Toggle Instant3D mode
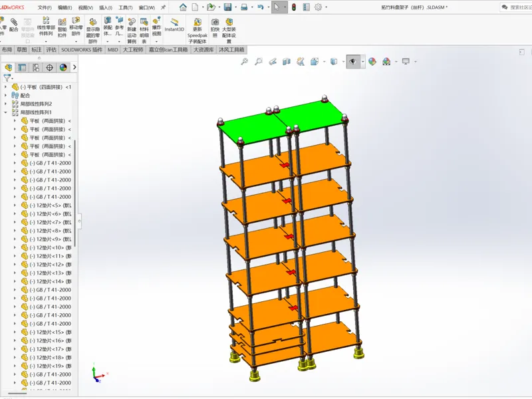Screen dimensions: 532x399 pos(174,25)
